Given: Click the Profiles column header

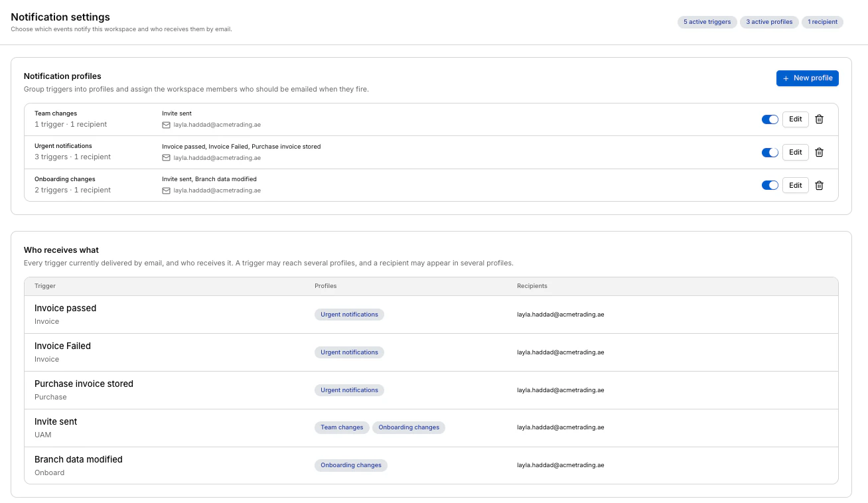Looking at the screenshot, I should [326, 286].
